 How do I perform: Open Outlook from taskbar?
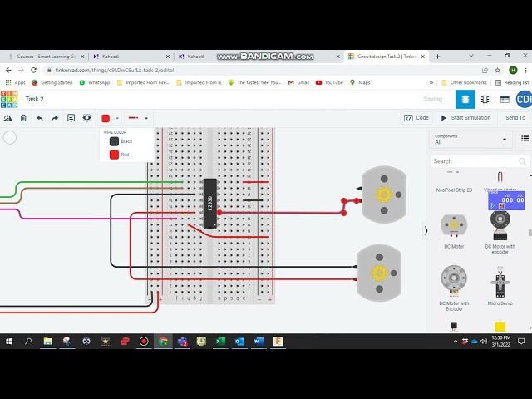[239, 342]
